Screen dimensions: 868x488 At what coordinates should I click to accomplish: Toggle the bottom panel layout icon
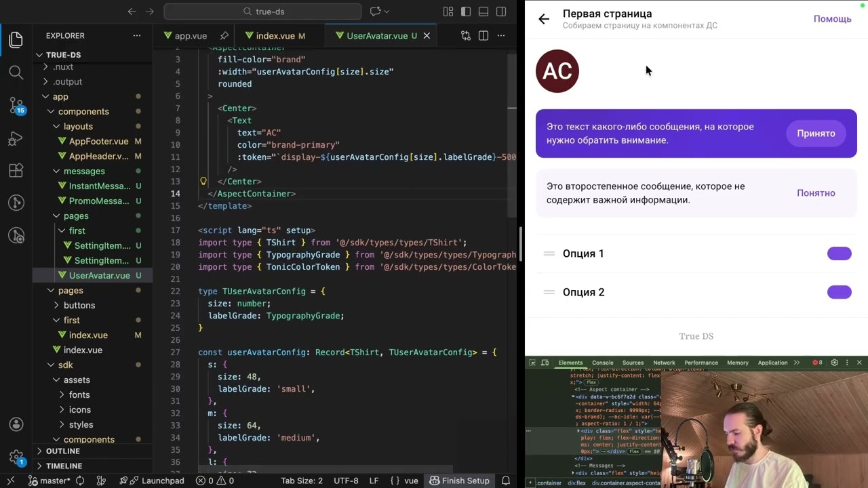484,12
